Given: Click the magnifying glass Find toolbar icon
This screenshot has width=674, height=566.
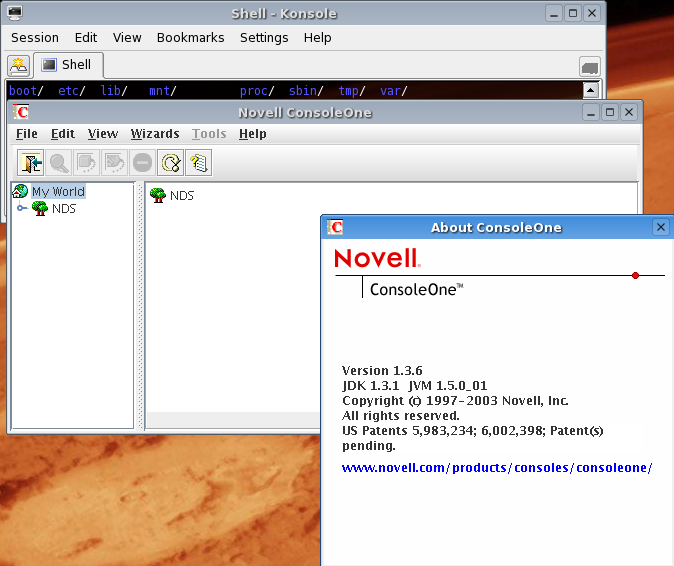Looking at the screenshot, I should tap(58, 163).
